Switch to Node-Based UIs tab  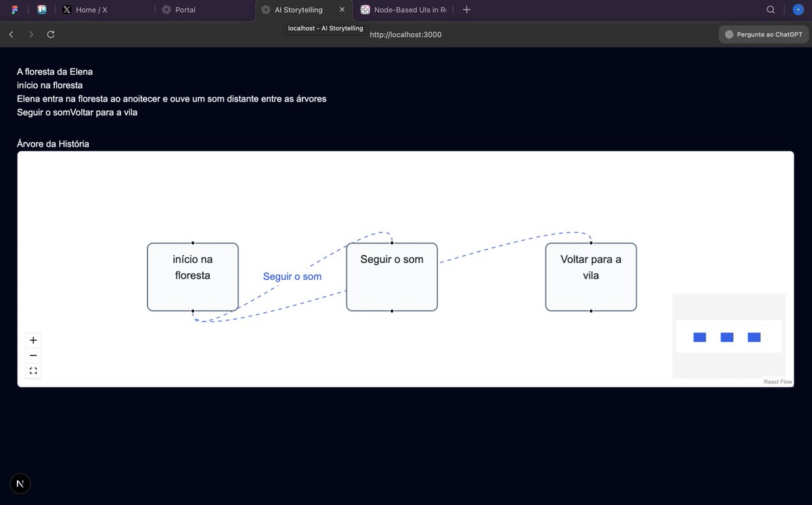pyautogui.click(x=404, y=10)
